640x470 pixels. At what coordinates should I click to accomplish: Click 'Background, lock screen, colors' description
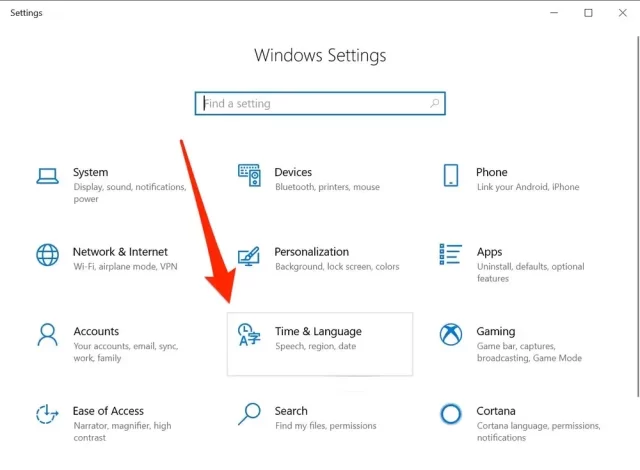pyautogui.click(x=337, y=266)
